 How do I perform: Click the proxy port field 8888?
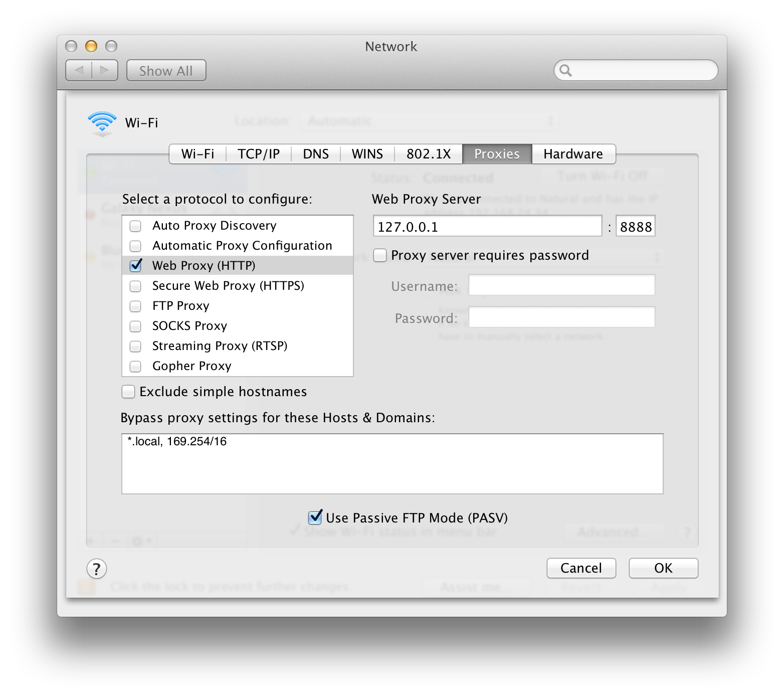pos(635,226)
